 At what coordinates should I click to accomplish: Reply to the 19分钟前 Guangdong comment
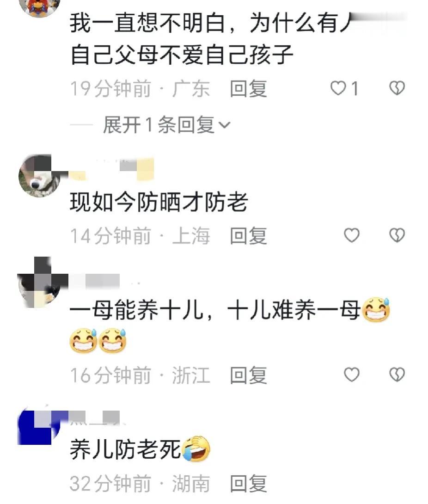pos(248,89)
